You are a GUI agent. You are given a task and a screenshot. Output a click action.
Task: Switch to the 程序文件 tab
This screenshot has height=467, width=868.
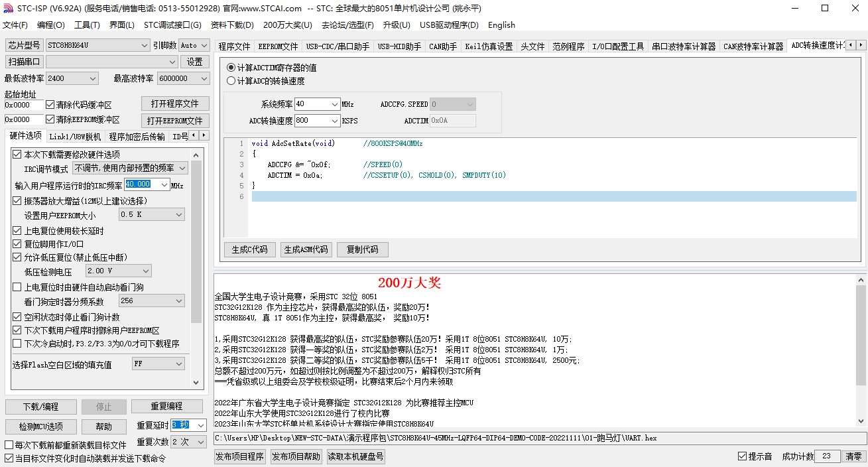235,46
